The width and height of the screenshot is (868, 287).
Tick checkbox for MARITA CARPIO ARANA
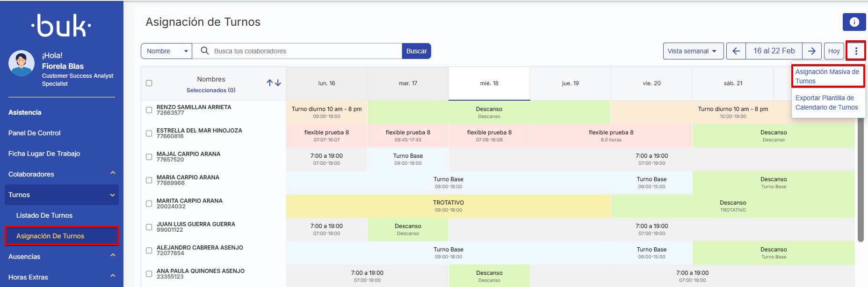tap(149, 204)
